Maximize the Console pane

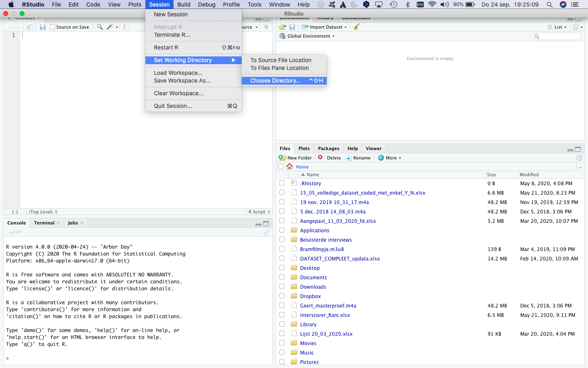click(266, 224)
